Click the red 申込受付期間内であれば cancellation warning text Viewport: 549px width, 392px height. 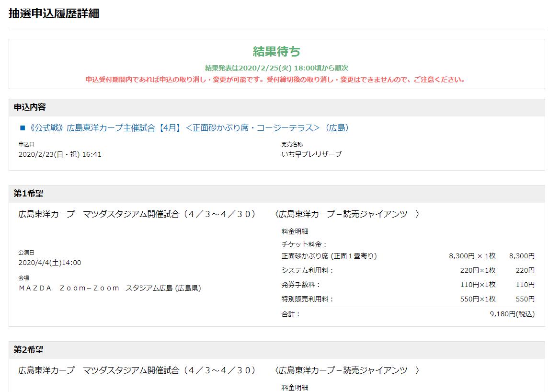coord(275,80)
